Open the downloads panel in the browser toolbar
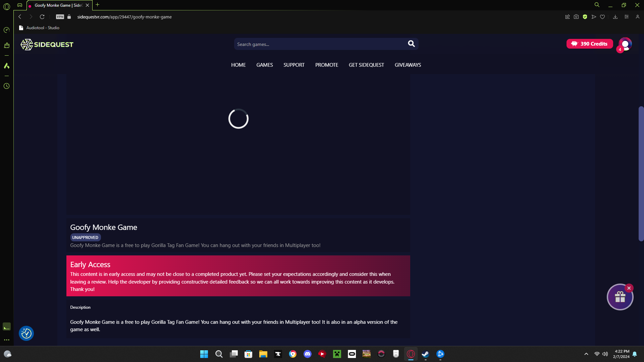Screen dimensions: 644x362 click(615, 16)
